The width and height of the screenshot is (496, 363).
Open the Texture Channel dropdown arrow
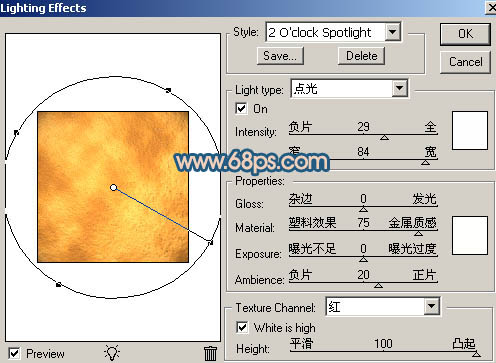tap(431, 306)
